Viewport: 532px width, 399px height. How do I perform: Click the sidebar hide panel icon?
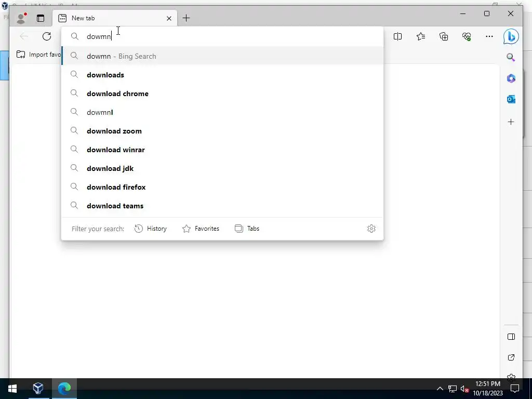click(x=511, y=337)
